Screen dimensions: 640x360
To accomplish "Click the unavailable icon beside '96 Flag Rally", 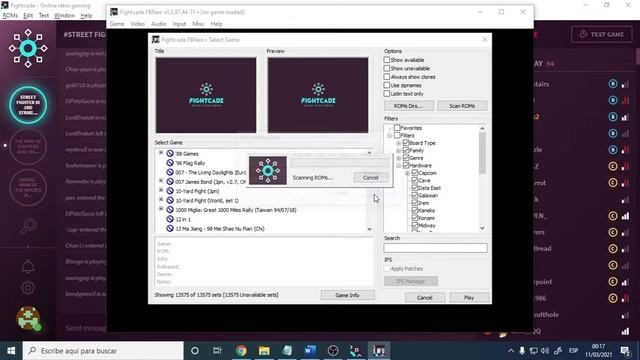I will (170, 163).
